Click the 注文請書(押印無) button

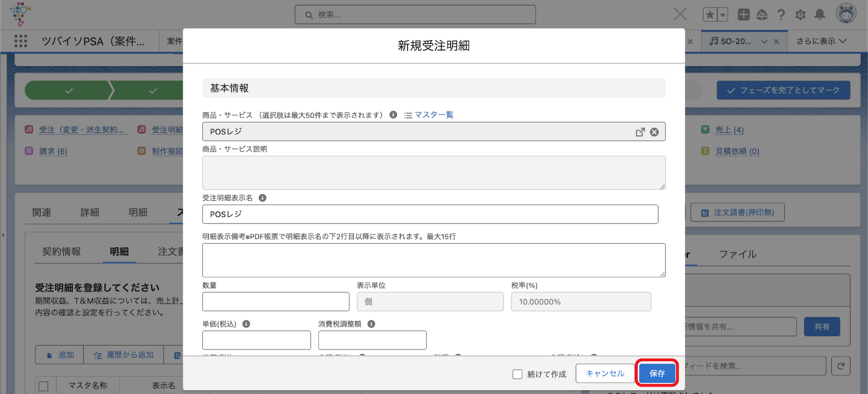tap(737, 213)
